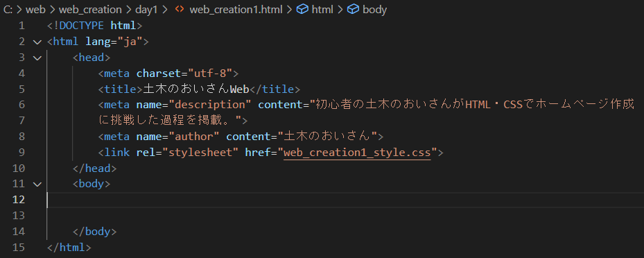Click the cube icon beside 'html' breadcrumb

[302, 10]
